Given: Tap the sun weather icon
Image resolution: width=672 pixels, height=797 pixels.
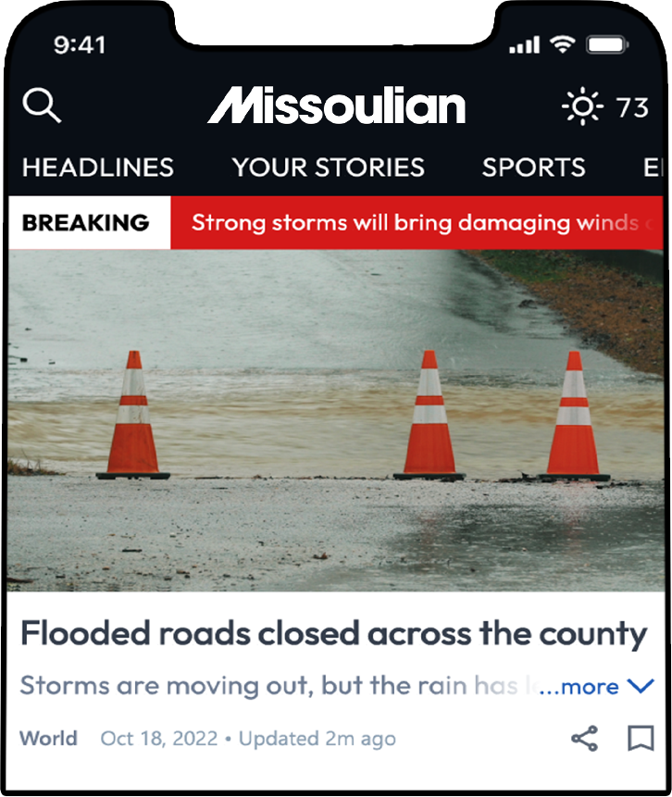Looking at the screenshot, I should 582,106.
